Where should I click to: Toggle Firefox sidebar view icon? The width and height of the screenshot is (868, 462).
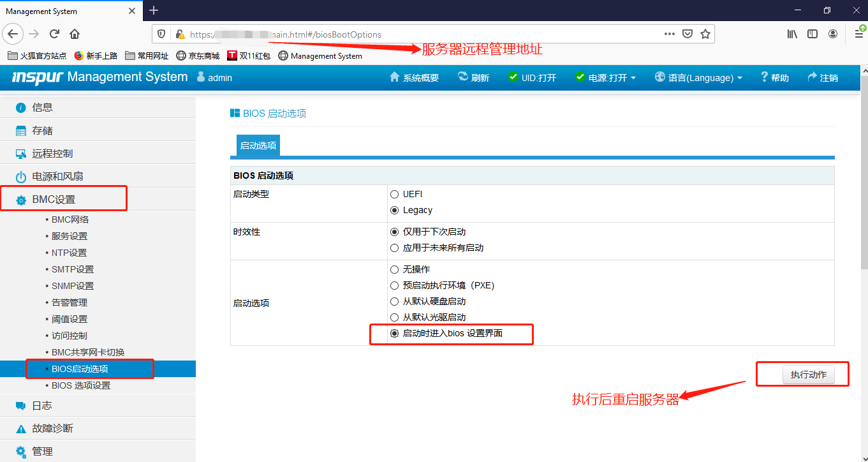click(813, 34)
